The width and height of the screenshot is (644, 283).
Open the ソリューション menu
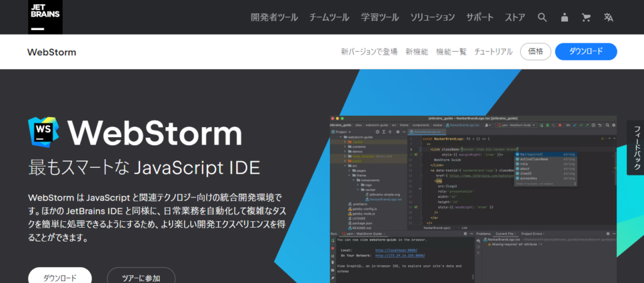pyautogui.click(x=432, y=17)
